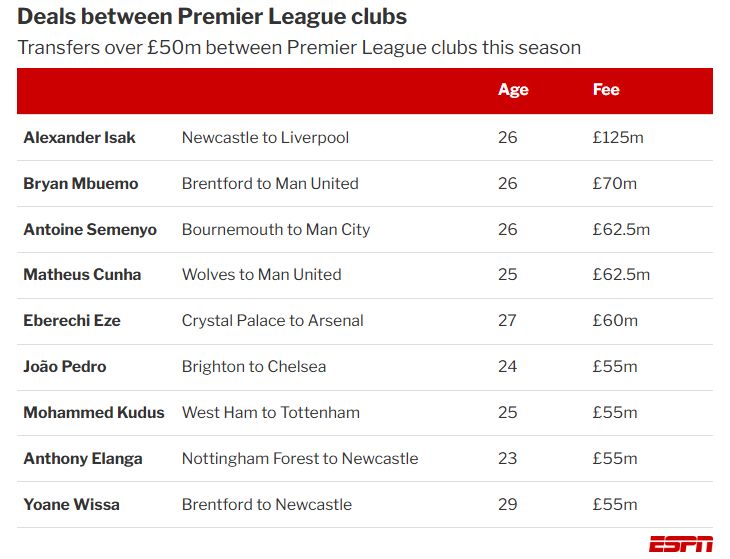Screen dimensions: 730x559
Task: Click on Eberechi Eze
Action: (72, 321)
